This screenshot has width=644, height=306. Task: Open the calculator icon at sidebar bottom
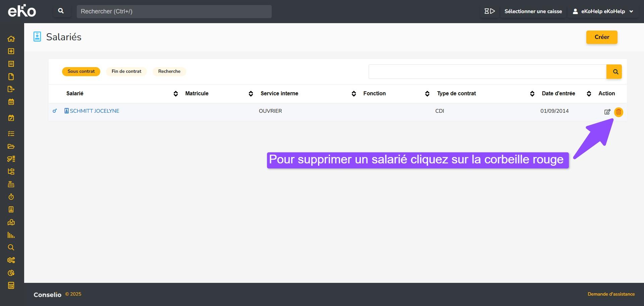11,286
